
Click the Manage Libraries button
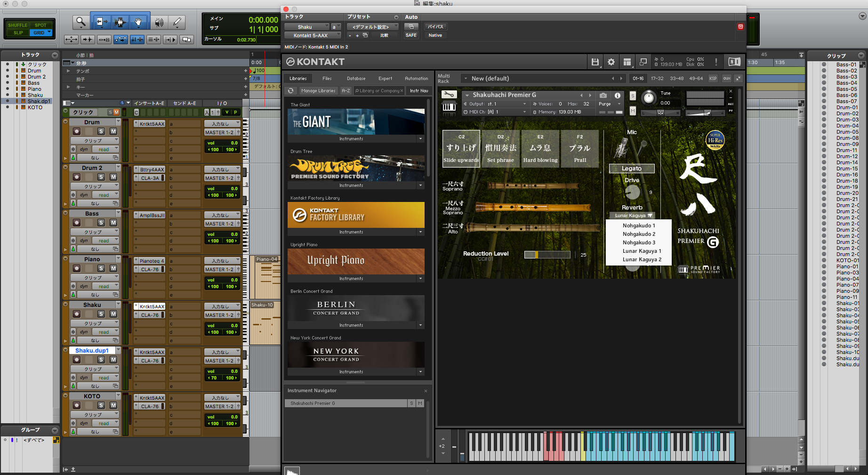[x=318, y=91]
